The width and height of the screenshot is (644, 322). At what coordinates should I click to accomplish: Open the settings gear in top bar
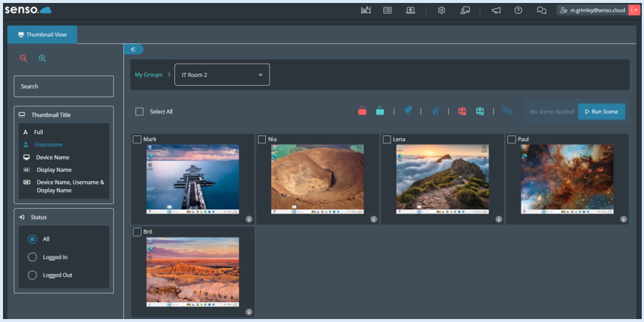[x=441, y=10]
